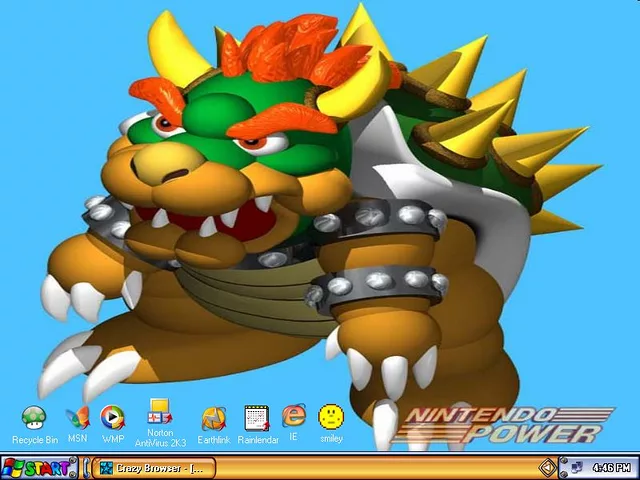Launch WMP media player shortcut

tap(113, 418)
